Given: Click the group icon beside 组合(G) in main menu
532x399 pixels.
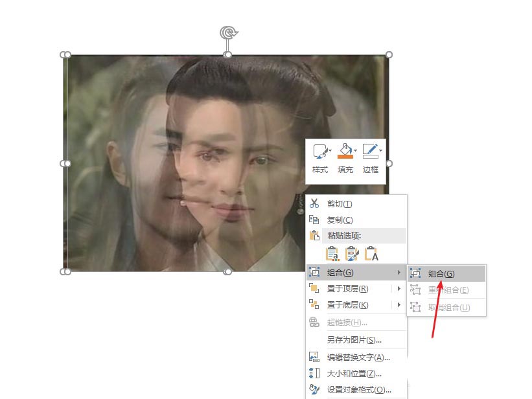Looking at the screenshot, I should pos(314,272).
